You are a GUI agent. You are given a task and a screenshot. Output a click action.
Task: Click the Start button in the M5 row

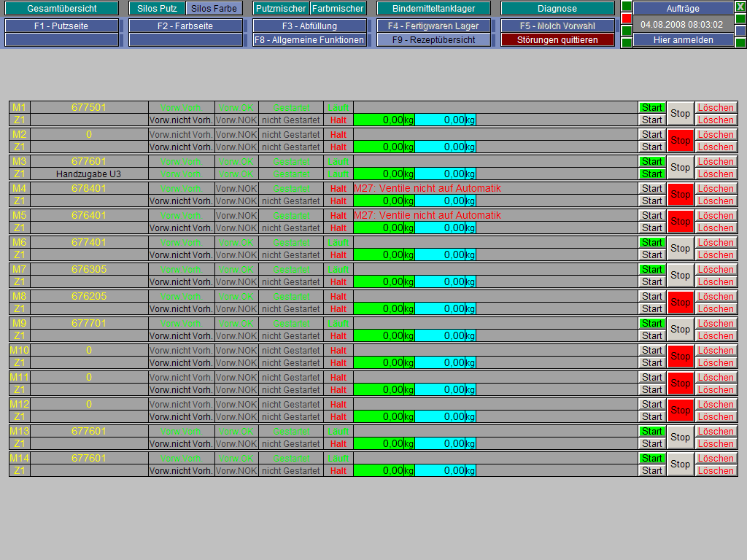(x=652, y=216)
